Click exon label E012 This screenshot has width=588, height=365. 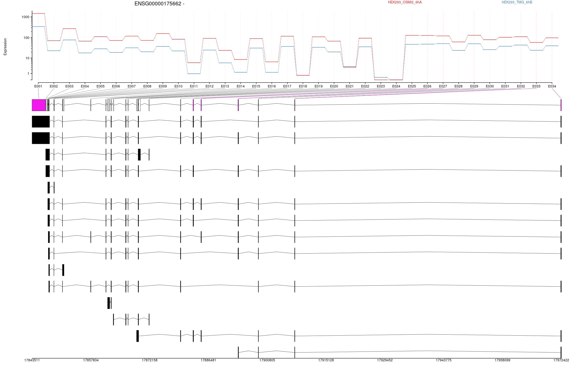click(x=209, y=86)
